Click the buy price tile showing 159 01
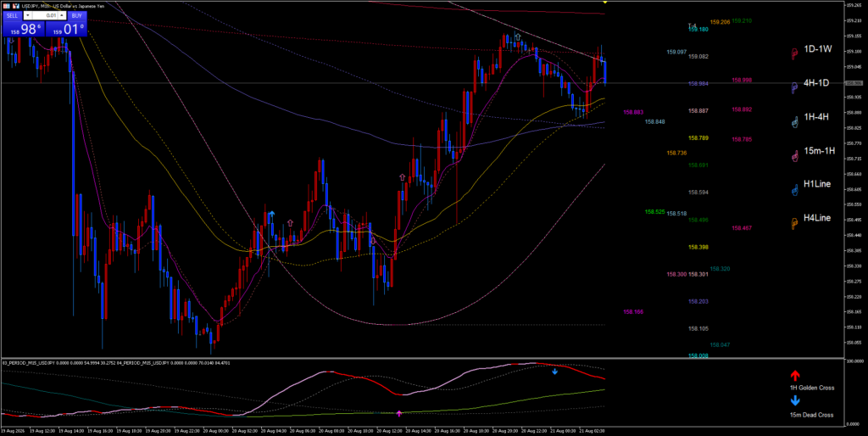This screenshot has width=868, height=436. point(66,29)
